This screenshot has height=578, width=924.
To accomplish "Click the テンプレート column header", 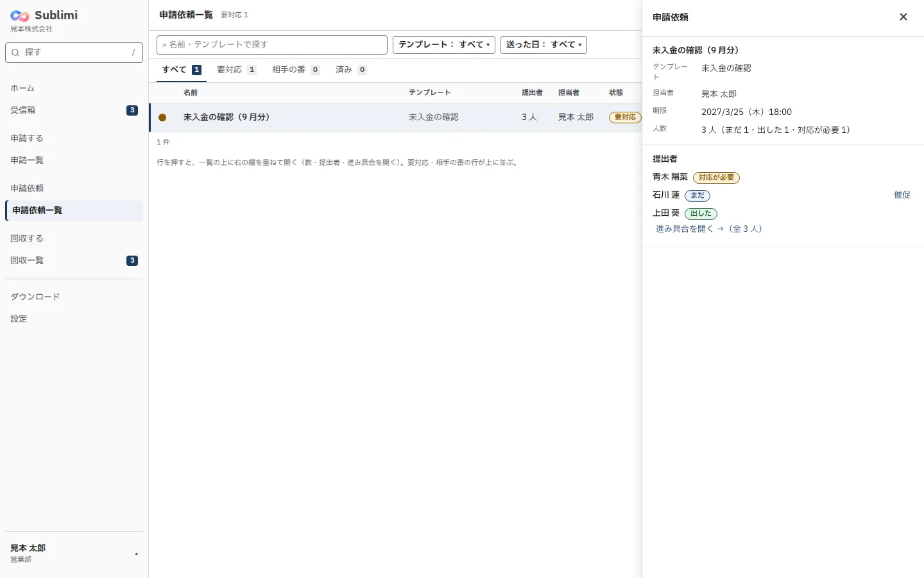I will coord(430,93).
